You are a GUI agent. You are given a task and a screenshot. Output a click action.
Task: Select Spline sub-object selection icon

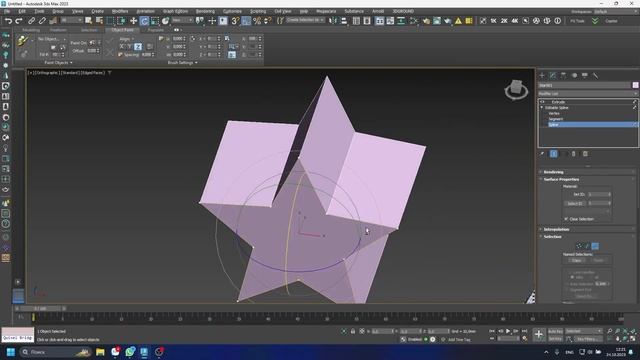(595, 246)
